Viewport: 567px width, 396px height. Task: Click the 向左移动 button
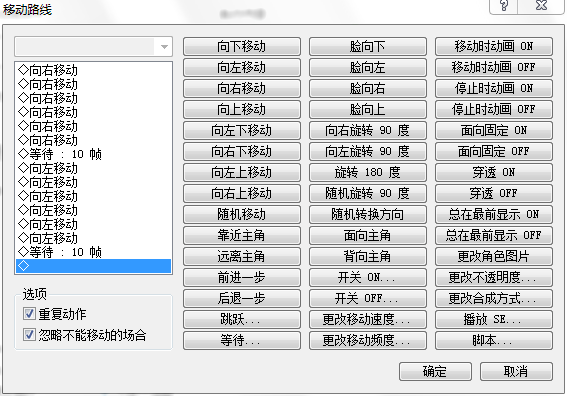242,67
